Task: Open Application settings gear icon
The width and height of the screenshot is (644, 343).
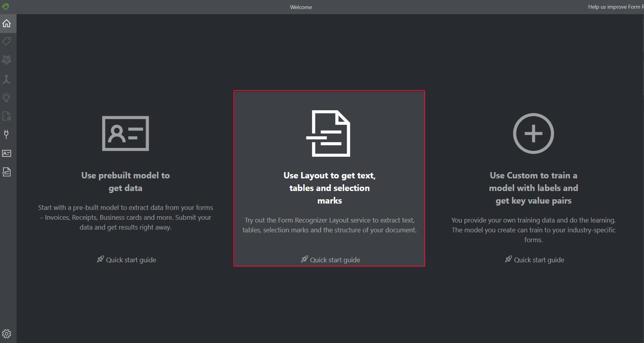Action: click(7, 334)
